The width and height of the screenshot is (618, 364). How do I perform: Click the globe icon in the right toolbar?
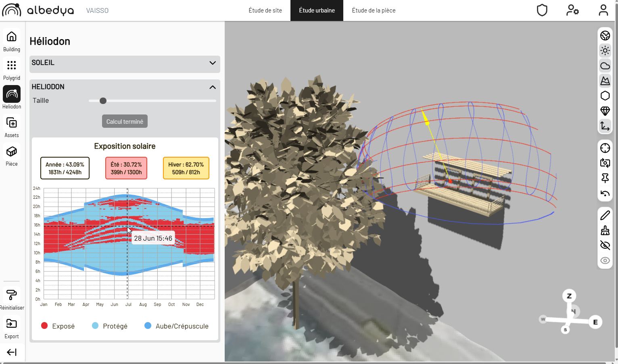pos(605,35)
